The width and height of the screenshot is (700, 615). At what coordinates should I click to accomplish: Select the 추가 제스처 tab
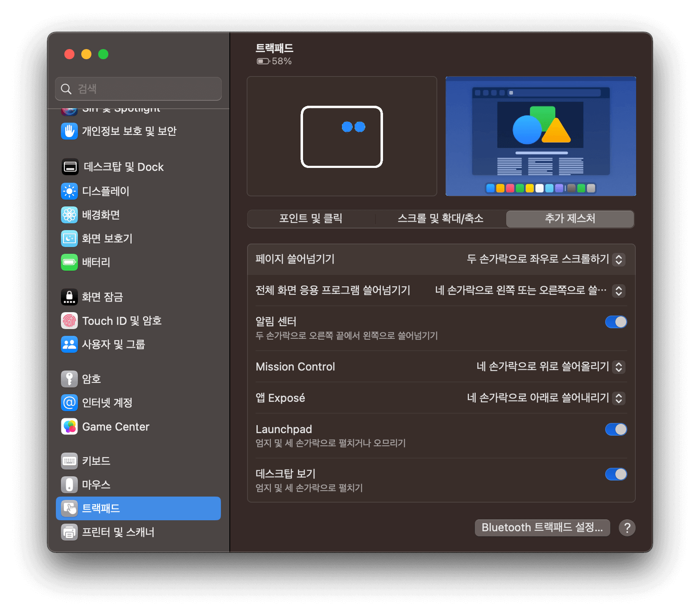point(570,219)
